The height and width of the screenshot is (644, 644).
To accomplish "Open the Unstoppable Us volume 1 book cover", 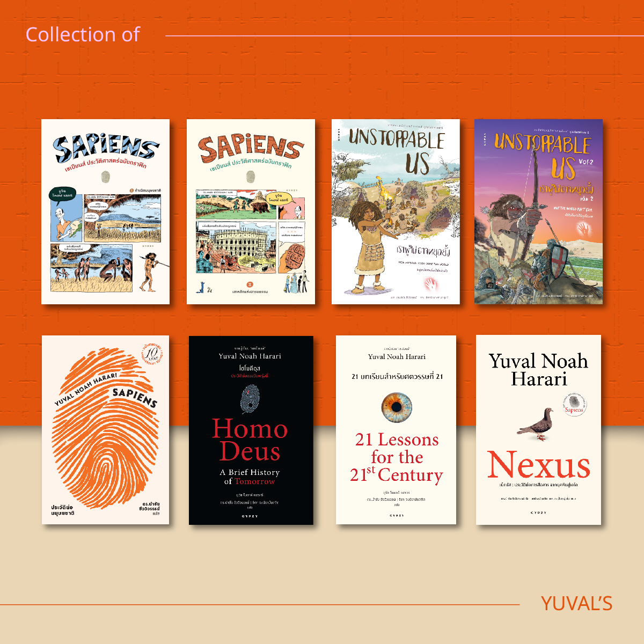I will coord(396,211).
